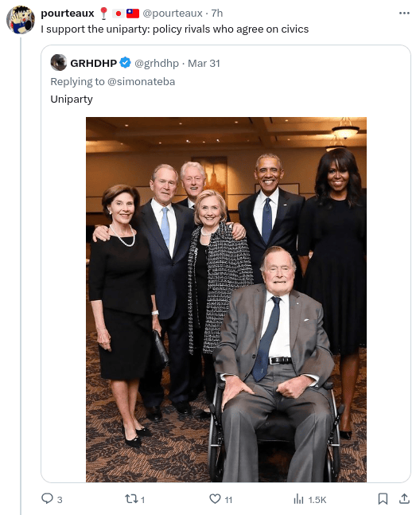Expand the quoted group photo
This screenshot has height=515, width=420.
pyautogui.click(x=226, y=299)
